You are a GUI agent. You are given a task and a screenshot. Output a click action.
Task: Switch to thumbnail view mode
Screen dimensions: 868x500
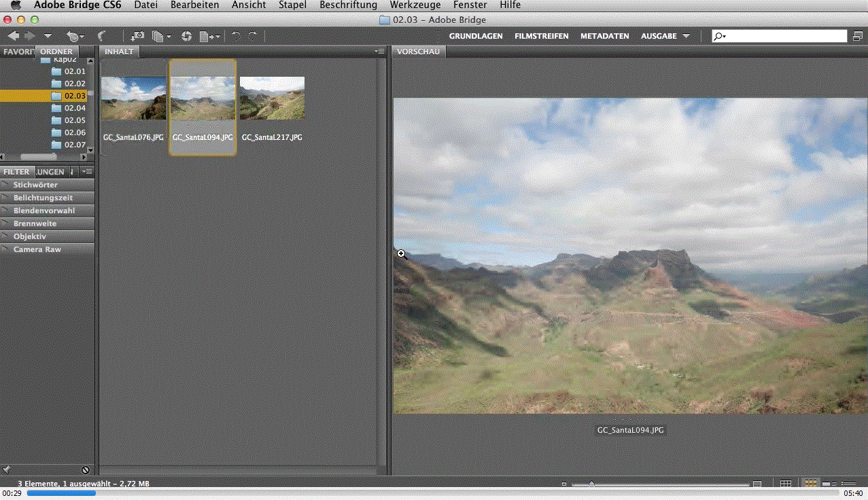tap(810, 483)
